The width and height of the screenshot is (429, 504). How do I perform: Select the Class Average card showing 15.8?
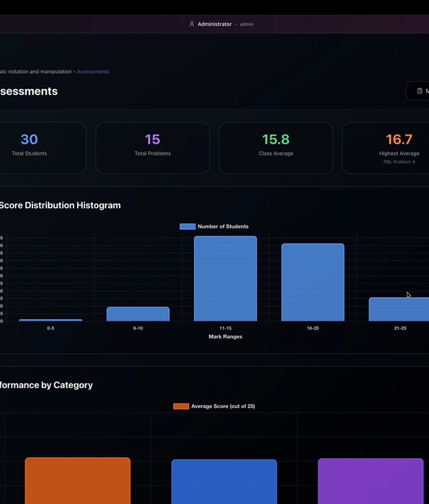(276, 148)
